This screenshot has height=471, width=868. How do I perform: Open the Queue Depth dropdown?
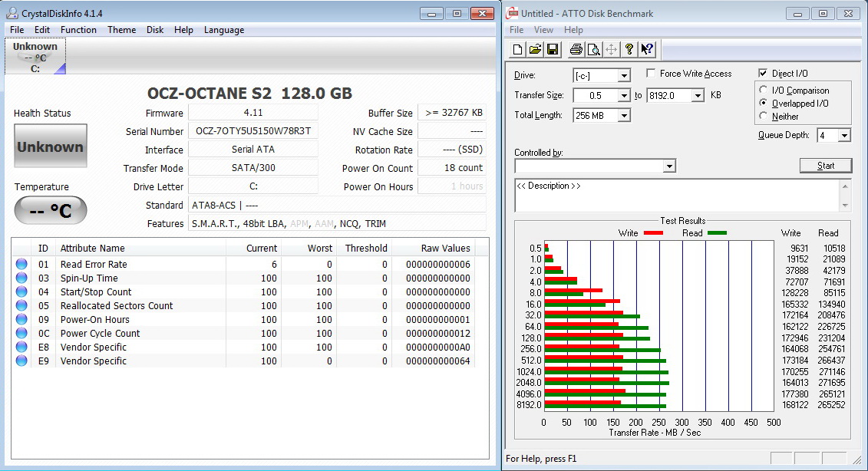(844, 136)
